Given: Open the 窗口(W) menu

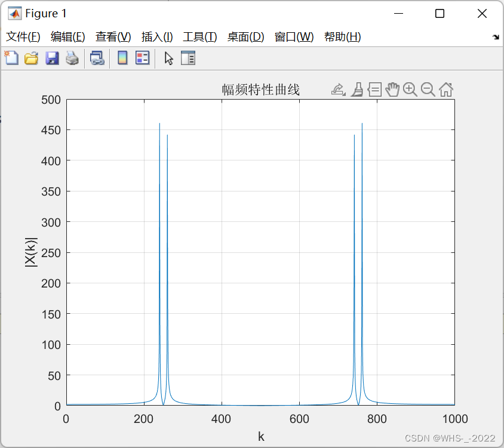Looking at the screenshot, I should tap(294, 37).
